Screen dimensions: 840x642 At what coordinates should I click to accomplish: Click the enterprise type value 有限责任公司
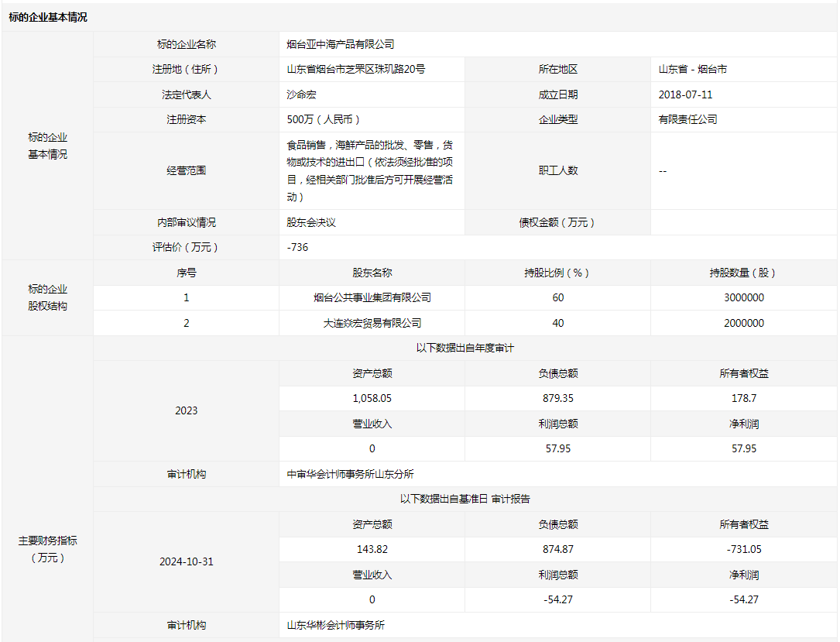687,119
